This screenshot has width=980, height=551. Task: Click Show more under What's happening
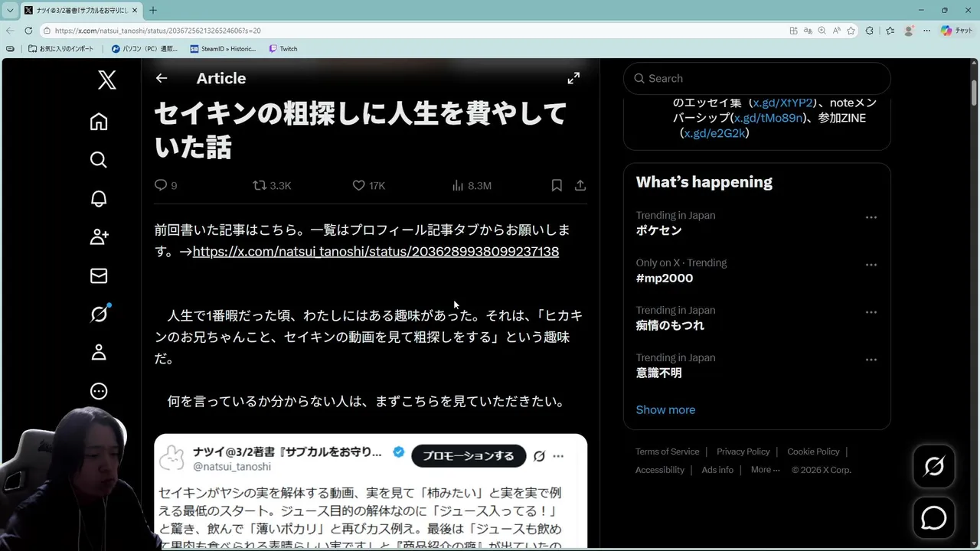tap(665, 409)
